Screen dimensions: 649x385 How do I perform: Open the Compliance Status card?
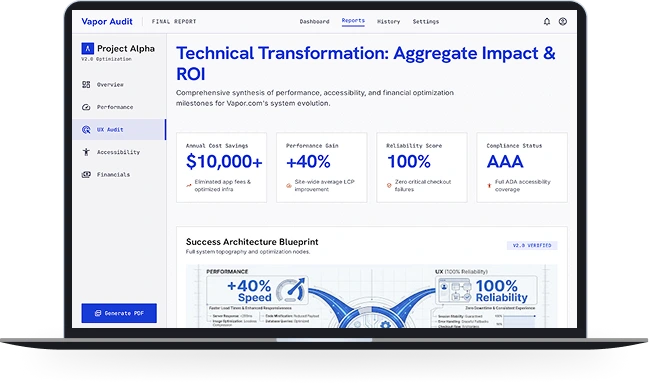(522, 168)
